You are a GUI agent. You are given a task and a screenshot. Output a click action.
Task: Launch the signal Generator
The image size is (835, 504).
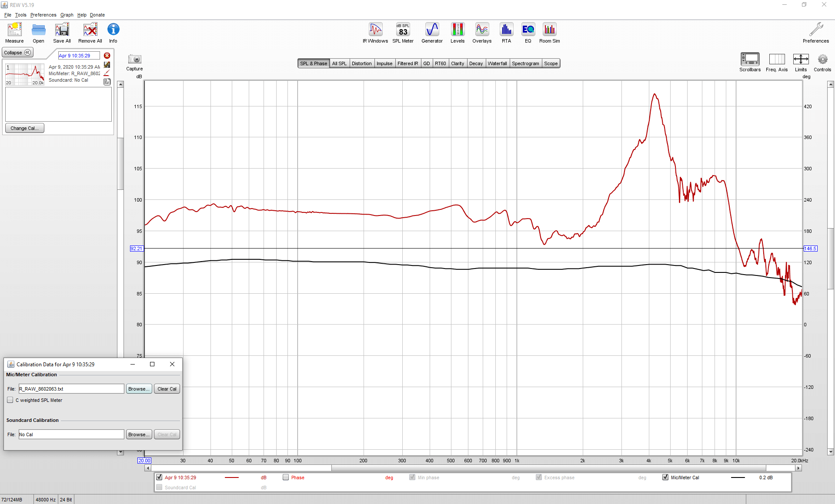tap(432, 33)
